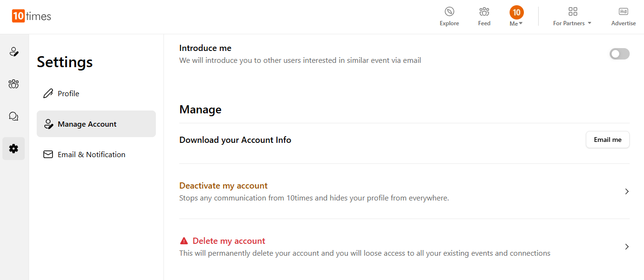Viewport: 644px width, 280px height.
Task: Click the Advertise icon in header
Action: (x=623, y=12)
